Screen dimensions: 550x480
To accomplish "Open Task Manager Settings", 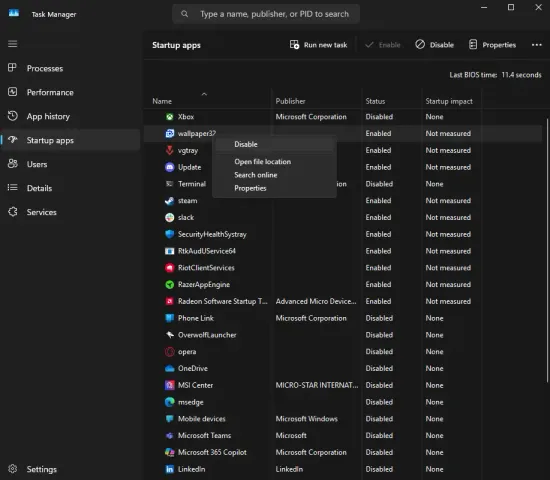I will 71,469.
